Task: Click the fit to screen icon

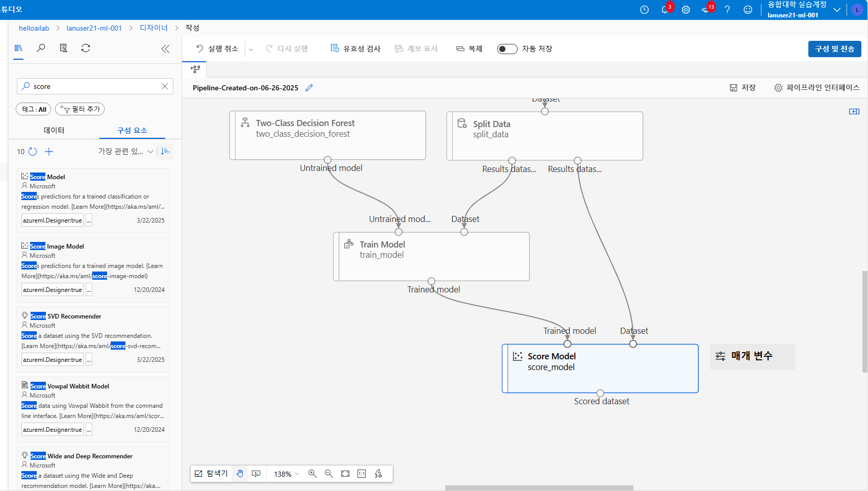Action: click(345, 474)
